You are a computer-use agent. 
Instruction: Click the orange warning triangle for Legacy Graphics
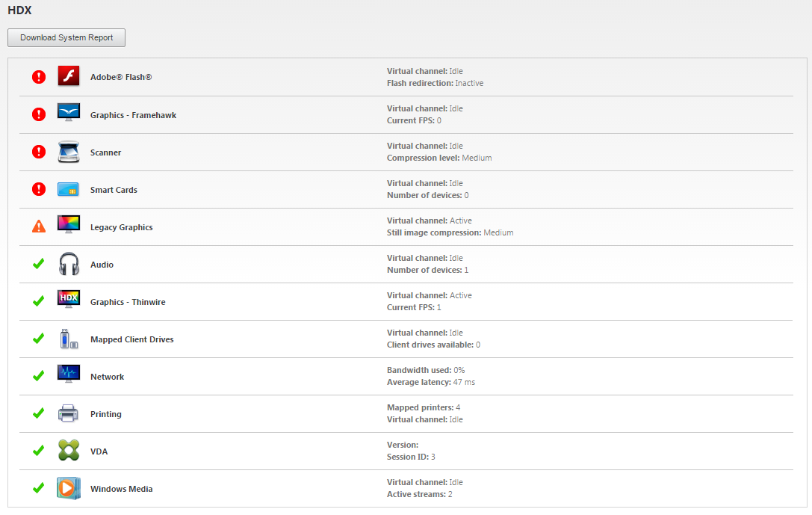coord(39,226)
